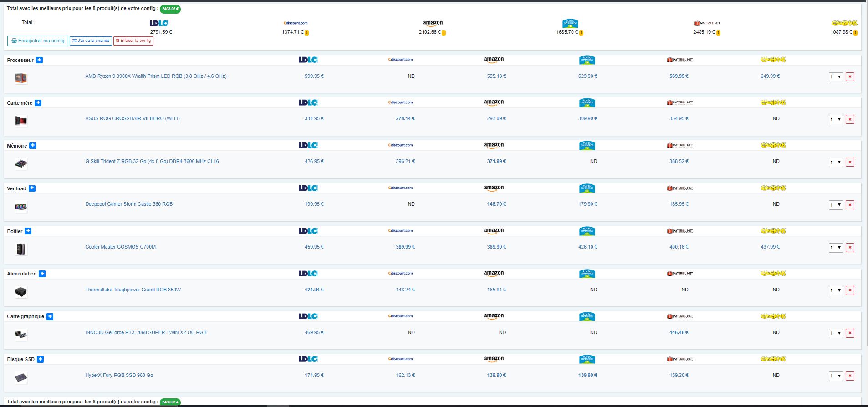This screenshot has width=868, height=407.
Task: Click the ASUS motherboard thumbnail
Action: pyautogui.click(x=21, y=121)
